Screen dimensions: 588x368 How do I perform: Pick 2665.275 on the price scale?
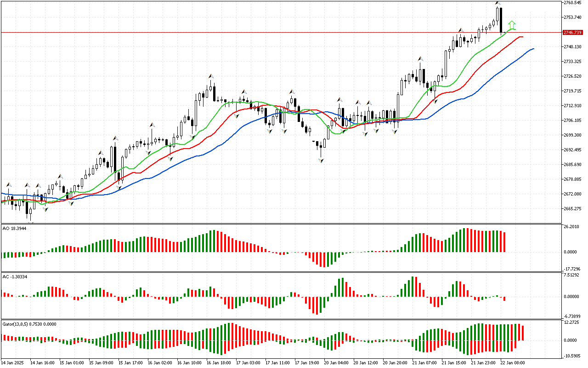click(x=572, y=209)
